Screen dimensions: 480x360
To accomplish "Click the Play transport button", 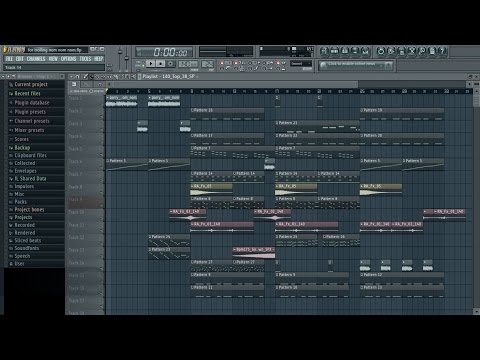I will pyautogui.click(x=151, y=63).
